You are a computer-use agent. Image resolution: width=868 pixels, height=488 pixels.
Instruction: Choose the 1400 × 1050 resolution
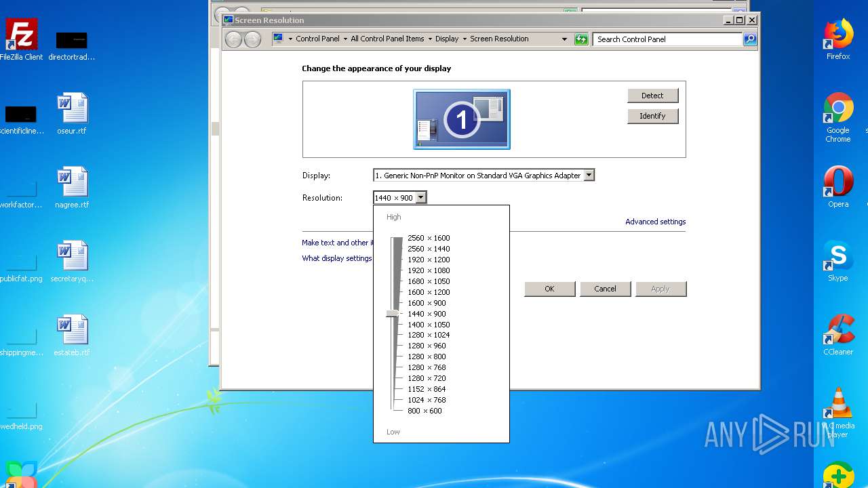point(429,325)
